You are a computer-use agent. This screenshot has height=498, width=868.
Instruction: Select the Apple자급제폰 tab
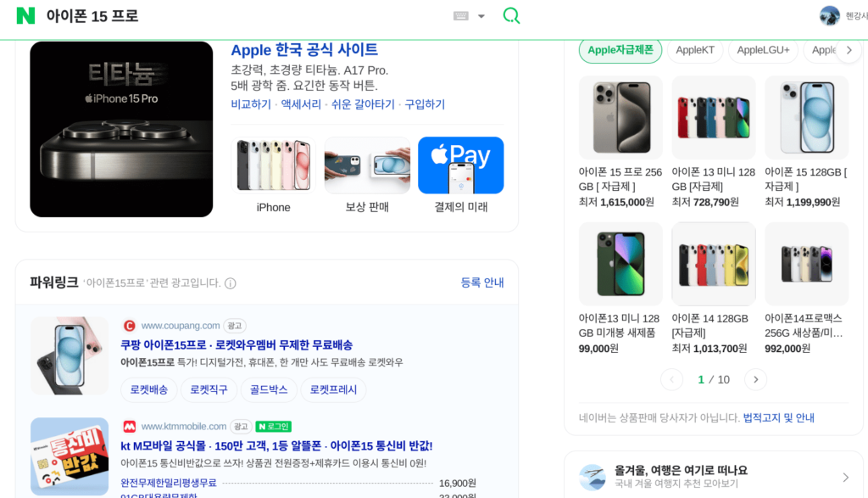point(620,50)
